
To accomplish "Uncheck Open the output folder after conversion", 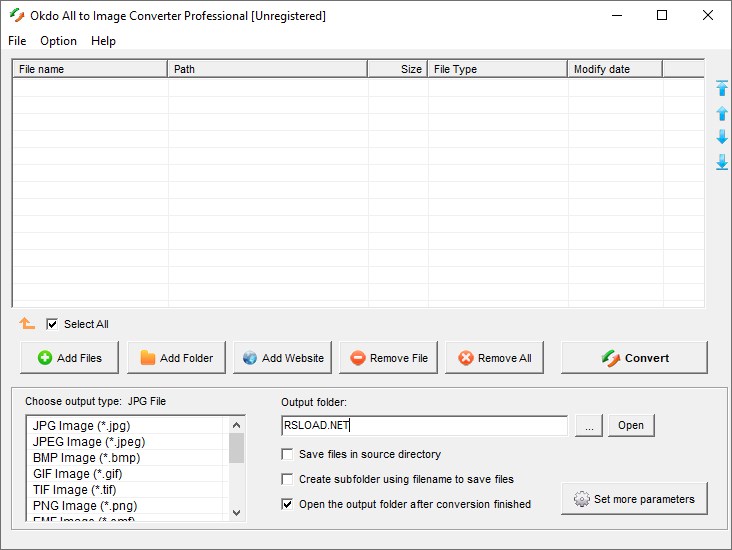I will tap(287, 504).
